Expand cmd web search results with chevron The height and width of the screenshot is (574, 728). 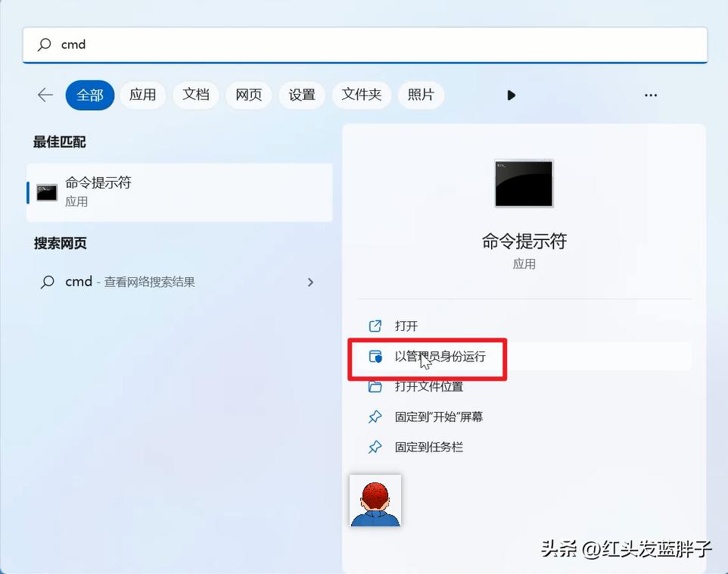tap(310, 282)
